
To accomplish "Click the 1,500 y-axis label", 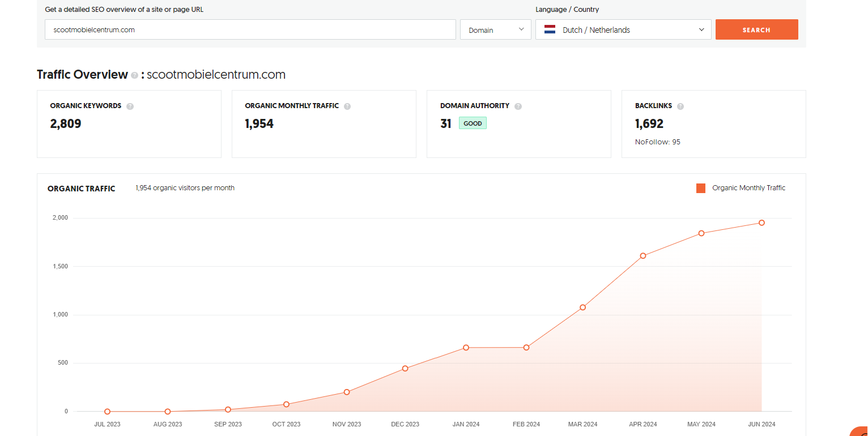I will [60, 266].
